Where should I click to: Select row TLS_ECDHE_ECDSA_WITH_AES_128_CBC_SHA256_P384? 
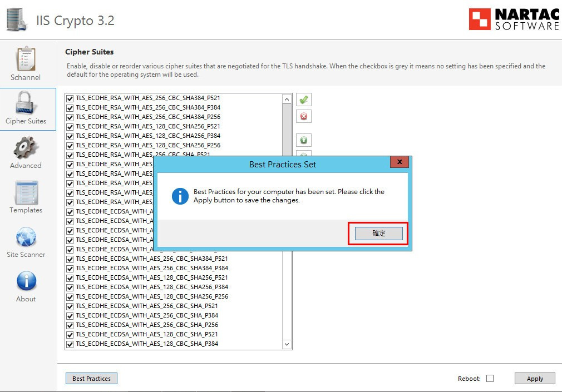coord(152,287)
